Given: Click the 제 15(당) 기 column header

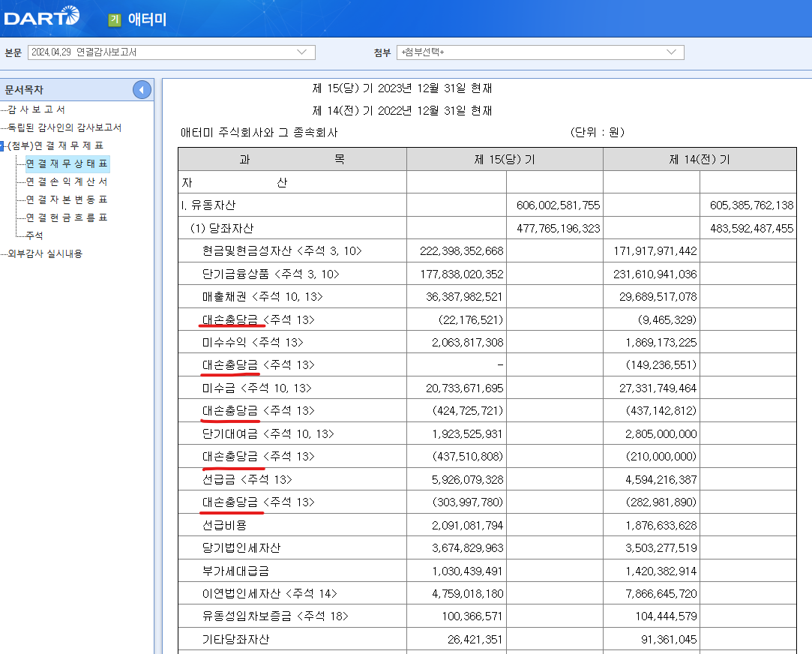Looking at the screenshot, I should coord(505,159).
